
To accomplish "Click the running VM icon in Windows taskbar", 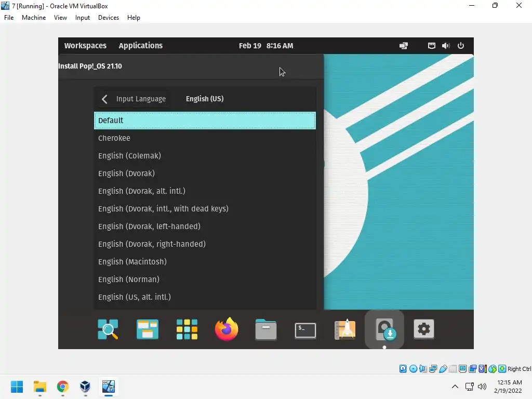I will coord(109,387).
